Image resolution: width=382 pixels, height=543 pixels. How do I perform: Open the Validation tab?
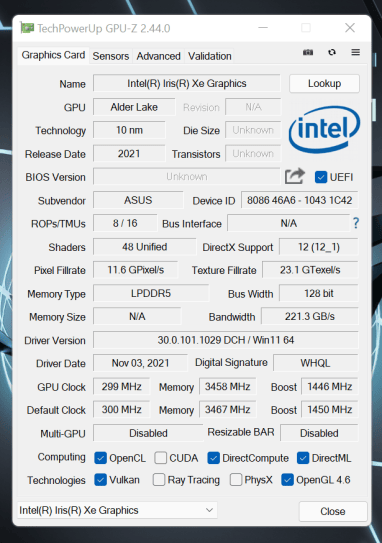[210, 56]
